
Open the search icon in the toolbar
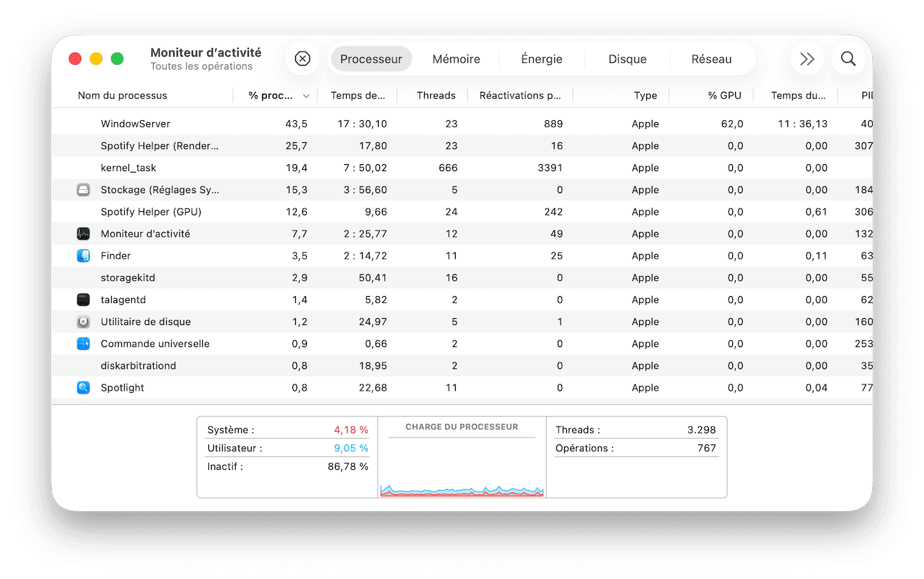tap(847, 59)
